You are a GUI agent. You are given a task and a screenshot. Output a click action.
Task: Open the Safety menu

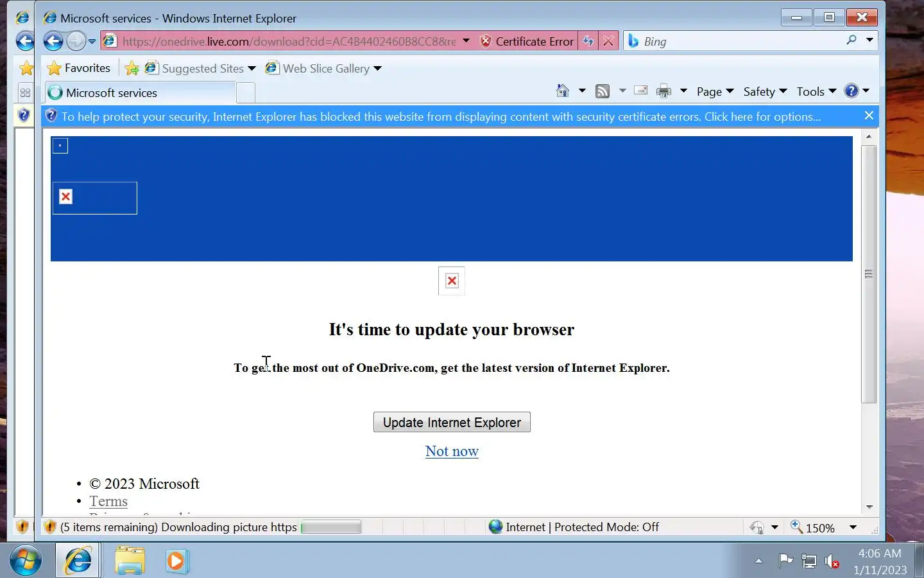coord(765,91)
